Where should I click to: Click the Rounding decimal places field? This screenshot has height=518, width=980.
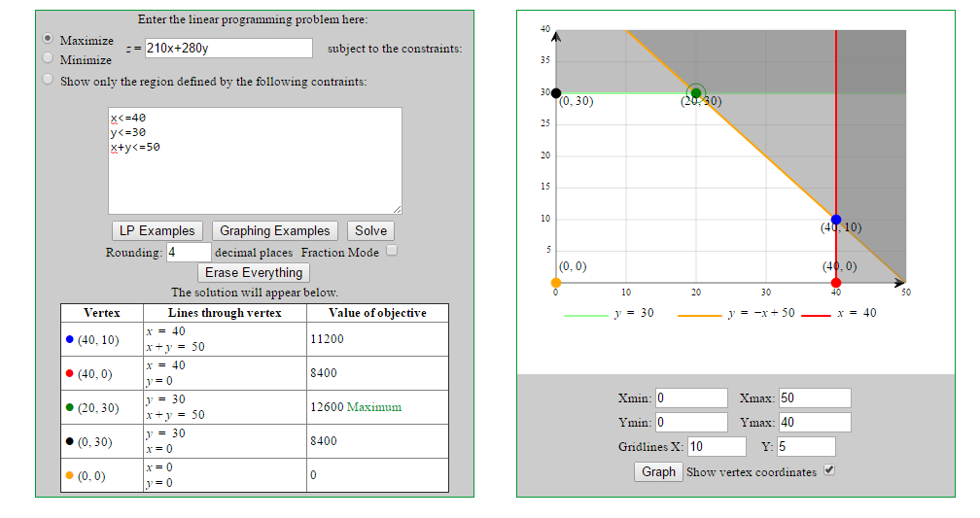click(x=188, y=253)
